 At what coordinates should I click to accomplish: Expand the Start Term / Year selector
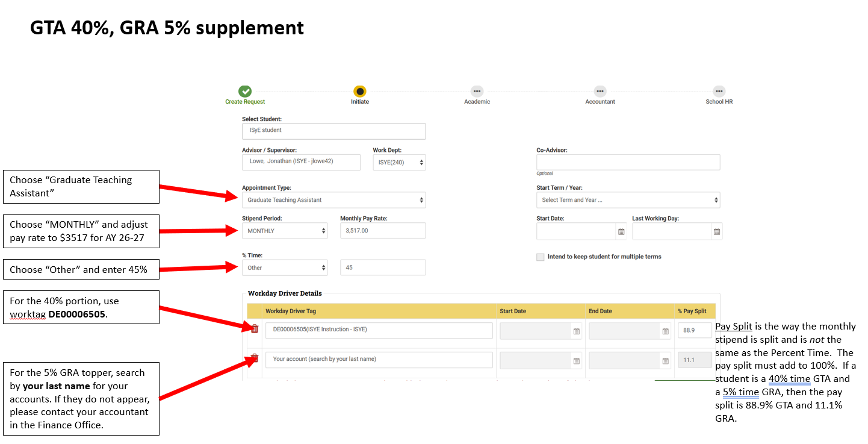pyautogui.click(x=628, y=200)
